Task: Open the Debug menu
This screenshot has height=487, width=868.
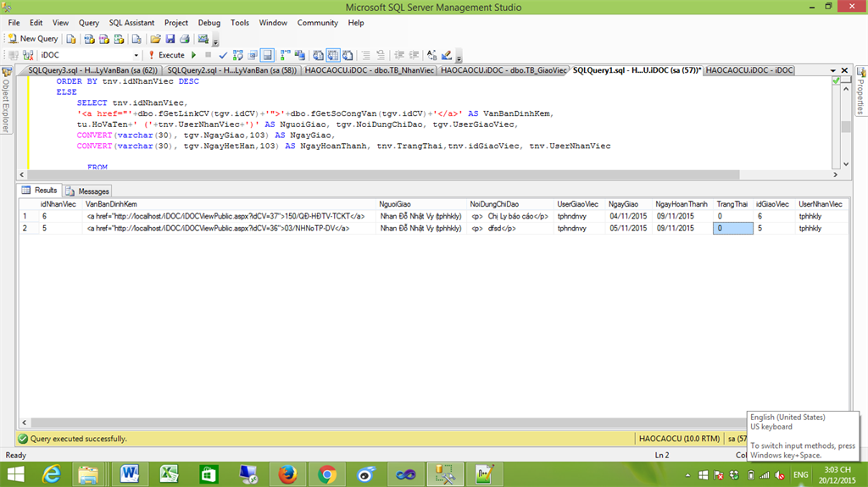Action: click(x=209, y=23)
